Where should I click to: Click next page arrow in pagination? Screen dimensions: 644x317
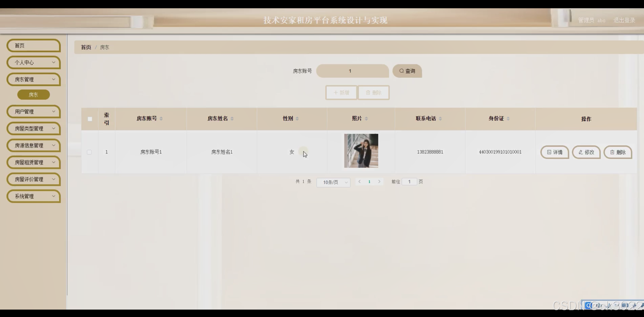point(379,181)
